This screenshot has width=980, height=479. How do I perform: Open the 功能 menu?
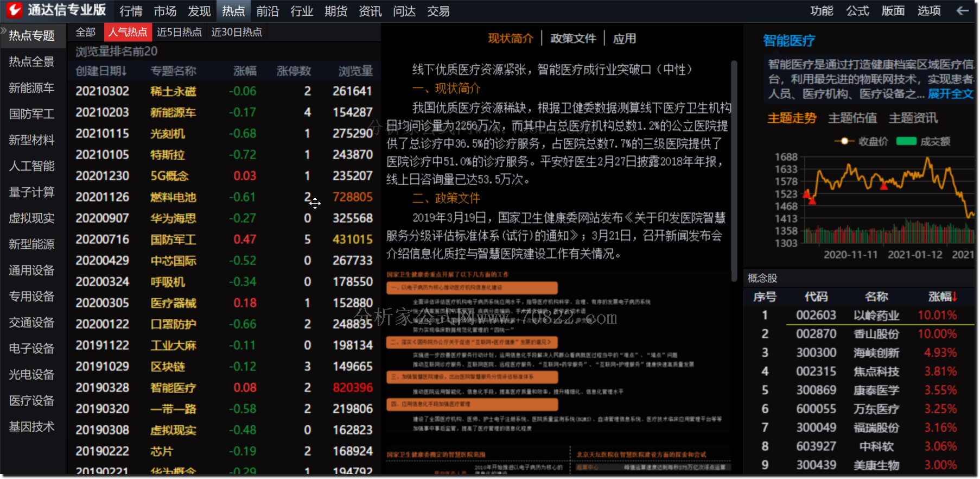pos(822,11)
